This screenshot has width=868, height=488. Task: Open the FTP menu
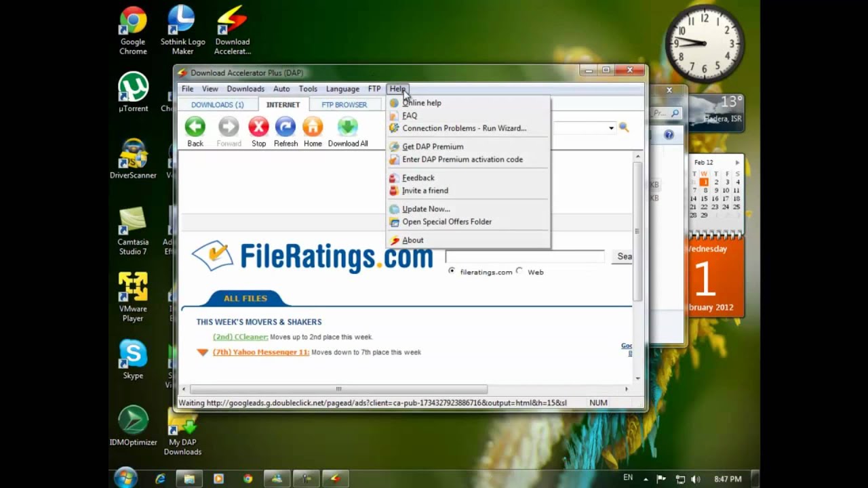point(374,89)
